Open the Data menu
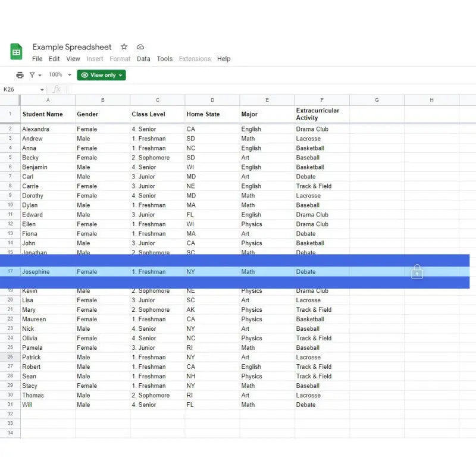Viewport: 476px width, 476px height. [143, 59]
